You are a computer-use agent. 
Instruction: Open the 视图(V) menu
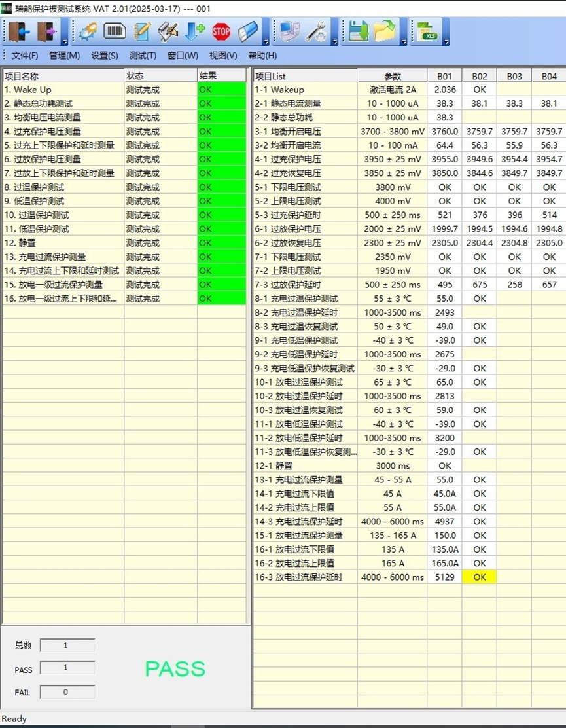[x=223, y=56]
